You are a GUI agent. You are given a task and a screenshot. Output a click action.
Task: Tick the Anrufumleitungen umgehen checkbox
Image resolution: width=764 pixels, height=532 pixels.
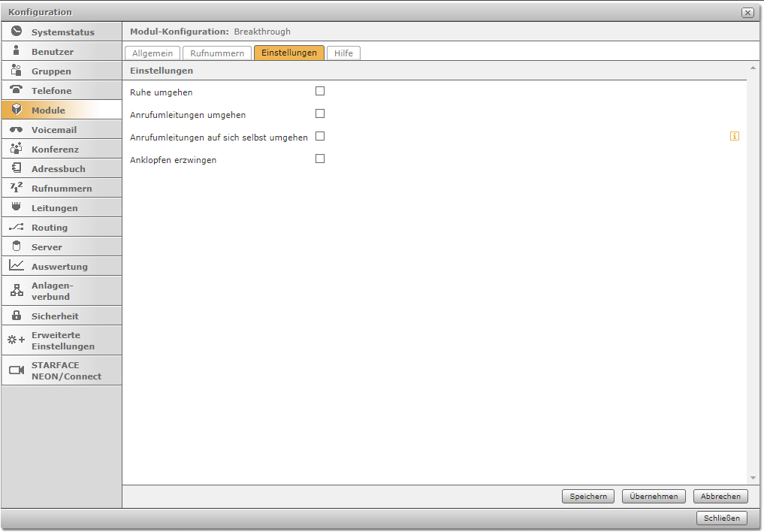click(320, 113)
